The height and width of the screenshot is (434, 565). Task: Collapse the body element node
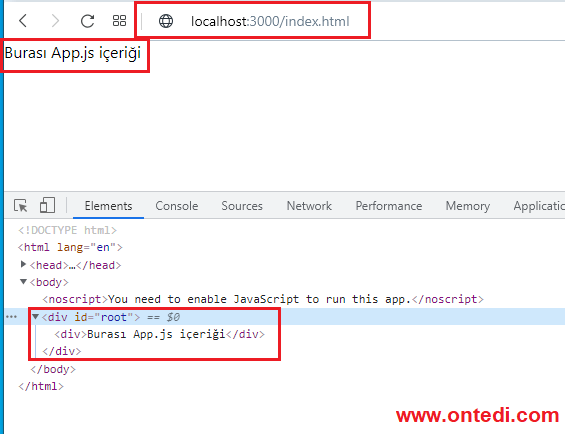click(x=23, y=282)
